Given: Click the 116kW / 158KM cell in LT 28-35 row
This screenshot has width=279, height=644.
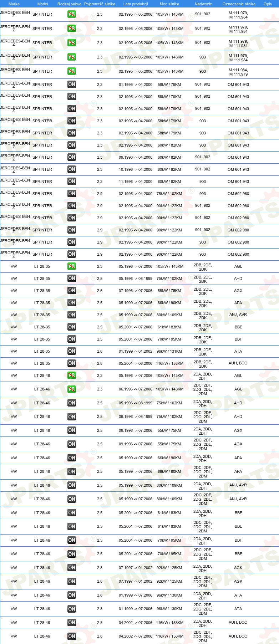Looking at the screenshot, I should [x=169, y=363].
